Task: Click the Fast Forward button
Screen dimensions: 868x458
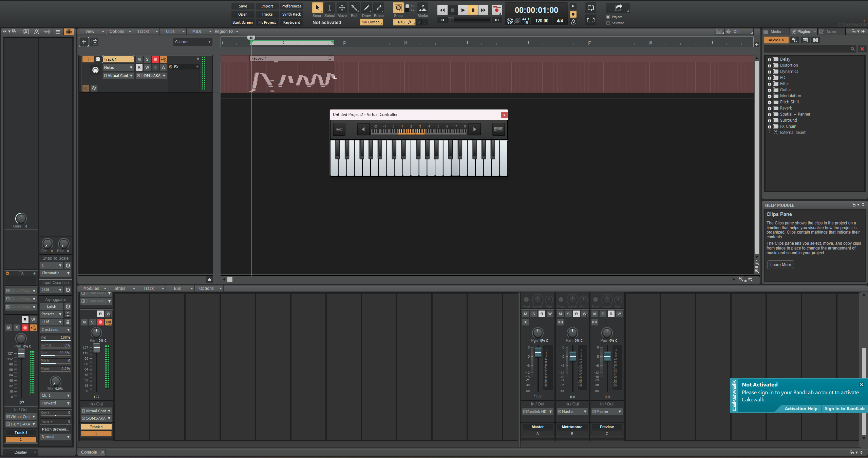Action: coord(483,10)
